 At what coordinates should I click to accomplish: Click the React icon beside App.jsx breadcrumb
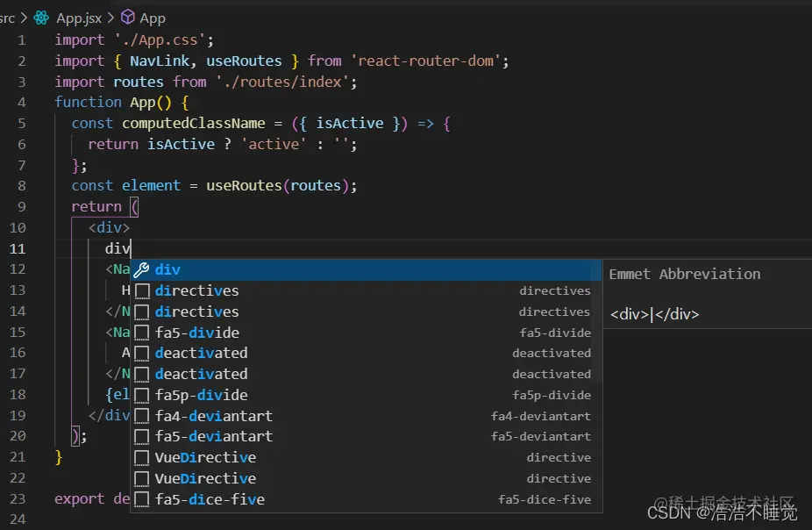point(41,18)
